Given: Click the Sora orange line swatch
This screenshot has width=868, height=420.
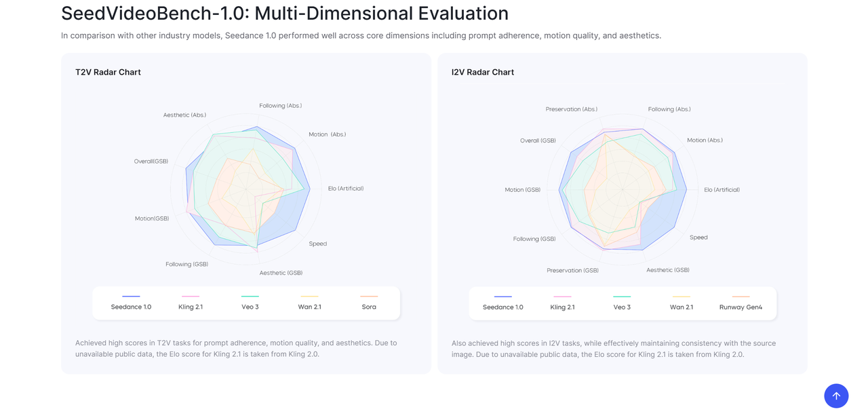Looking at the screenshot, I should (369, 297).
